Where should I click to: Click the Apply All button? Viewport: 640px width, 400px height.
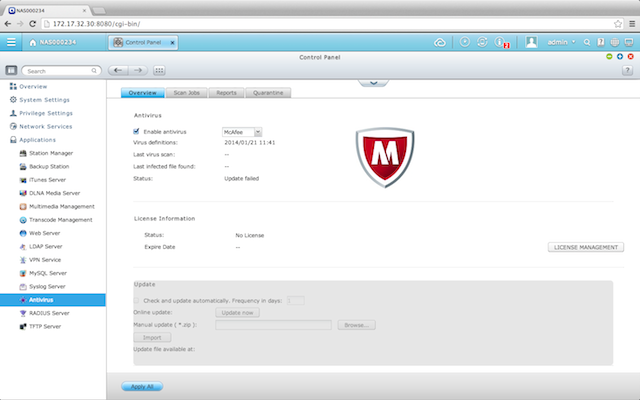(x=142, y=386)
